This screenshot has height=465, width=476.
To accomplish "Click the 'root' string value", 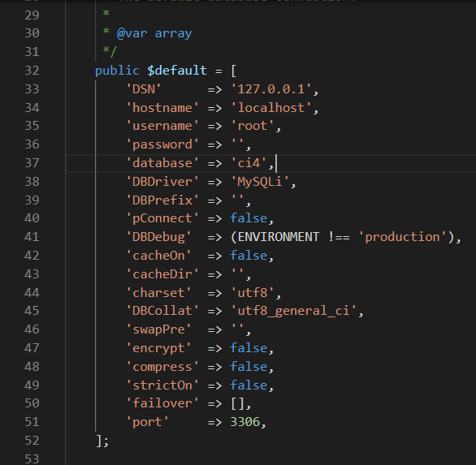I will tap(253, 126).
